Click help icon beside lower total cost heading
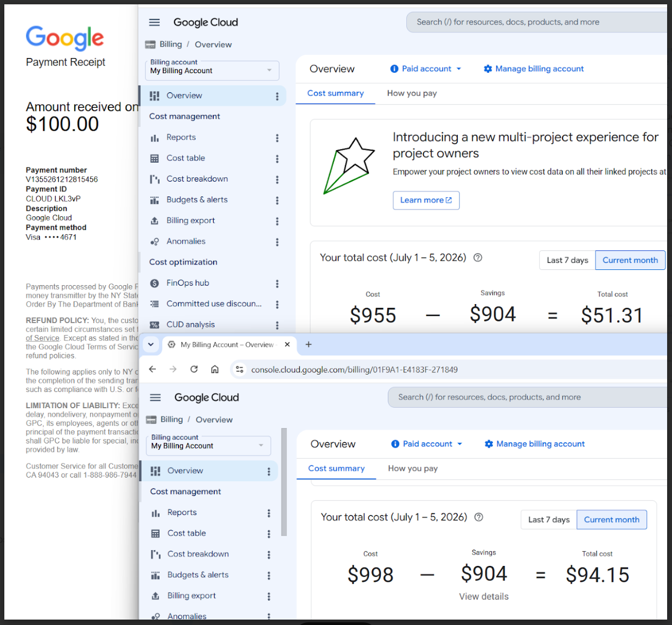Viewport: 672px width, 625px height. (479, 517)
